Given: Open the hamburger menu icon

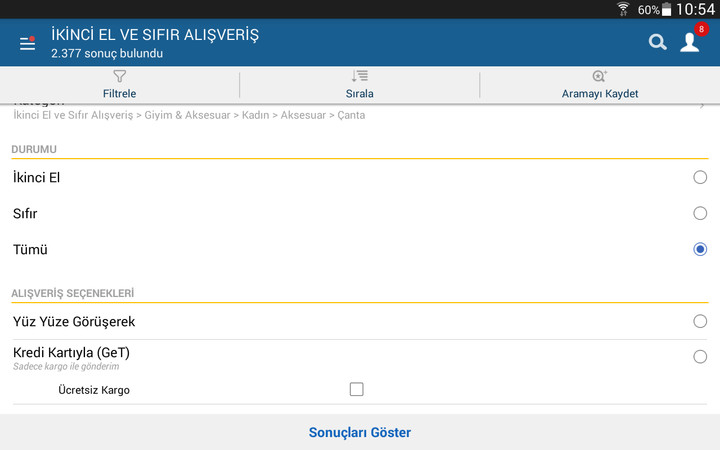Looking at the screenshot, I should [x=27, y=43].
